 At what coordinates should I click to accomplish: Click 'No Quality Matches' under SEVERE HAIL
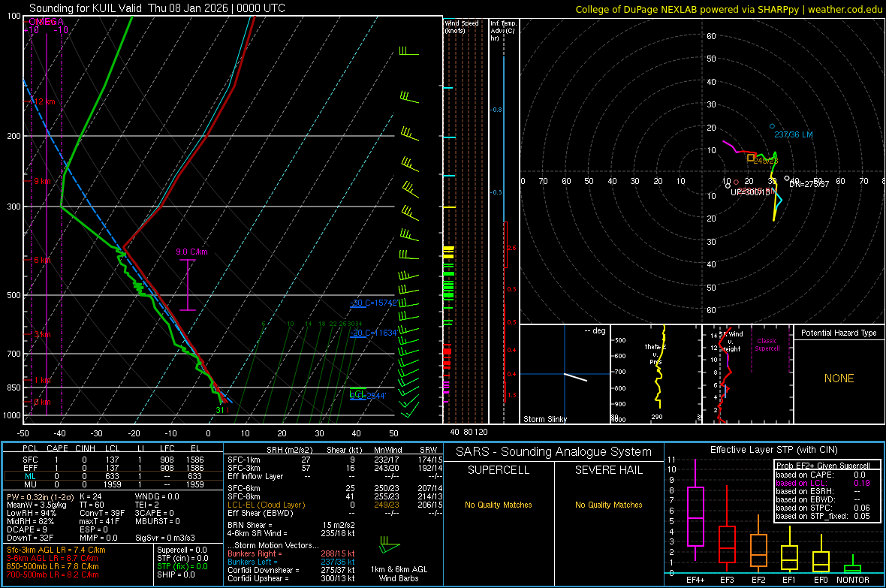tap(608, 505)
